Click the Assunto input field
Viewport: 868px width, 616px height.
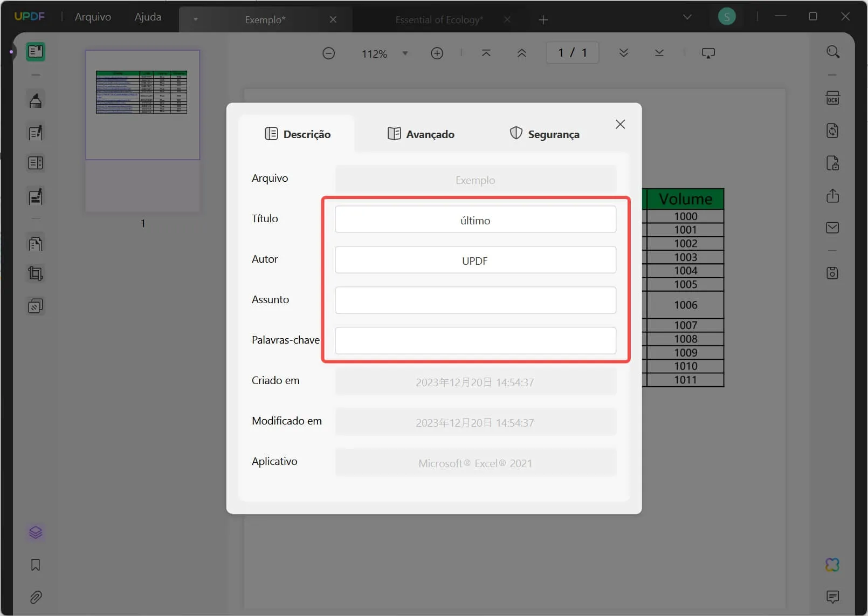tap(476, 300)
